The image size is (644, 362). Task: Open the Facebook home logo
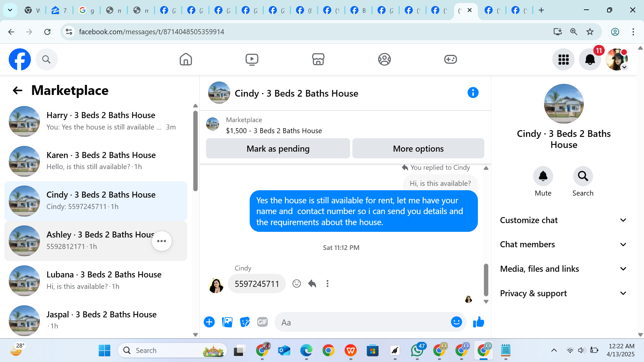coord(20,59)
